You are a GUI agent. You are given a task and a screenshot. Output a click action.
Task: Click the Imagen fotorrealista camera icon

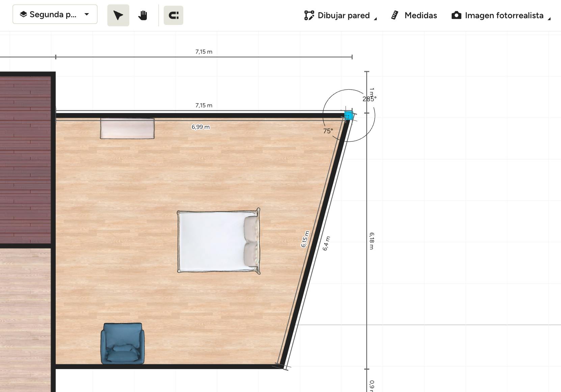click(x=456, y=16)
